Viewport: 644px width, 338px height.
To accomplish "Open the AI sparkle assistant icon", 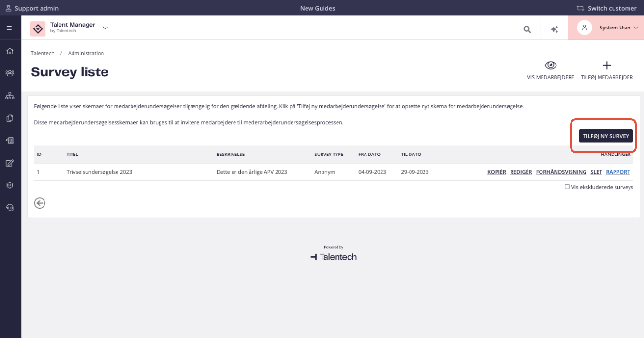I will pos(555,29).
